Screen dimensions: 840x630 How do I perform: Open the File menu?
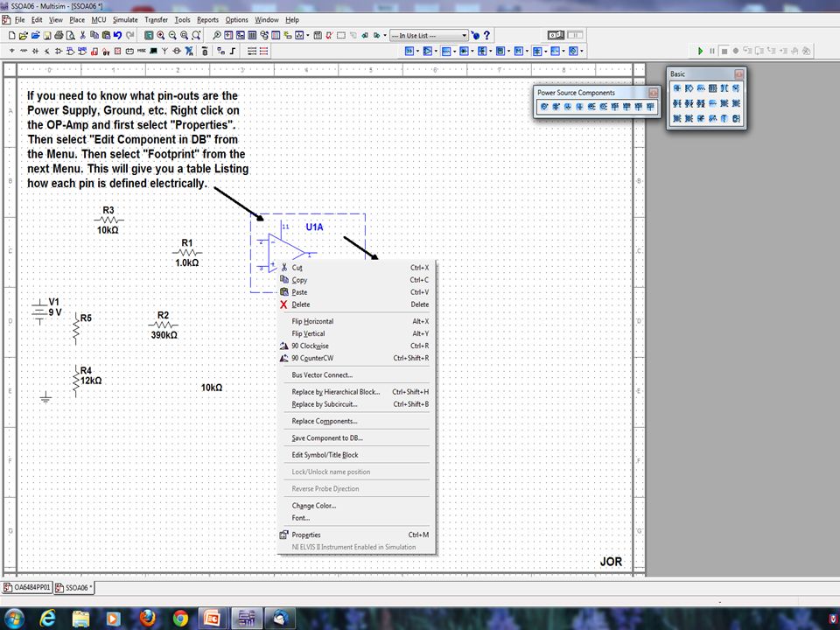click(20, 20)
